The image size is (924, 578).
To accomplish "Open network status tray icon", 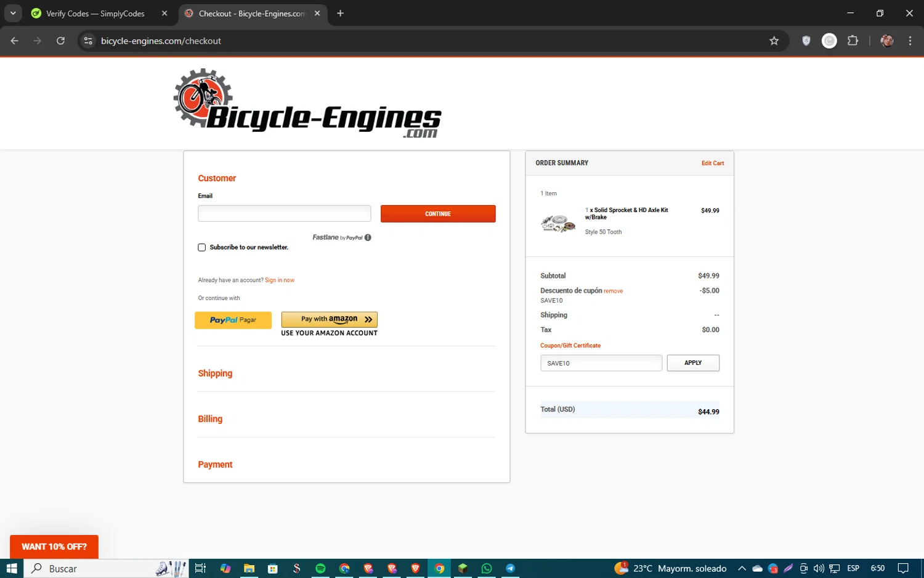I will tap(834, 568).
